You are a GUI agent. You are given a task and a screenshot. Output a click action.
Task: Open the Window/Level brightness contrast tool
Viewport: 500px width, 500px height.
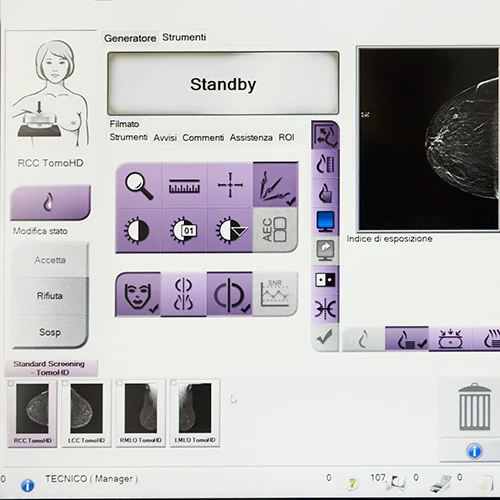tap(138, 230)
